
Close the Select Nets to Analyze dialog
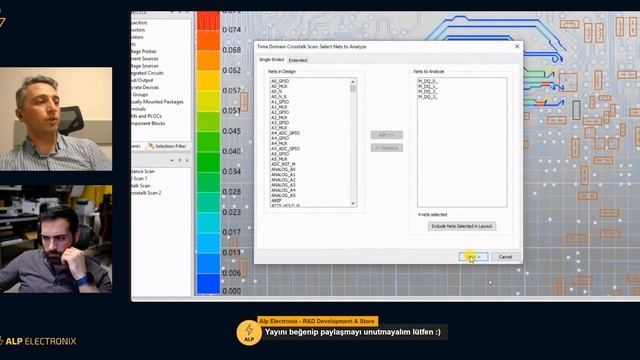pyautogui.click(x=517, y=47)
